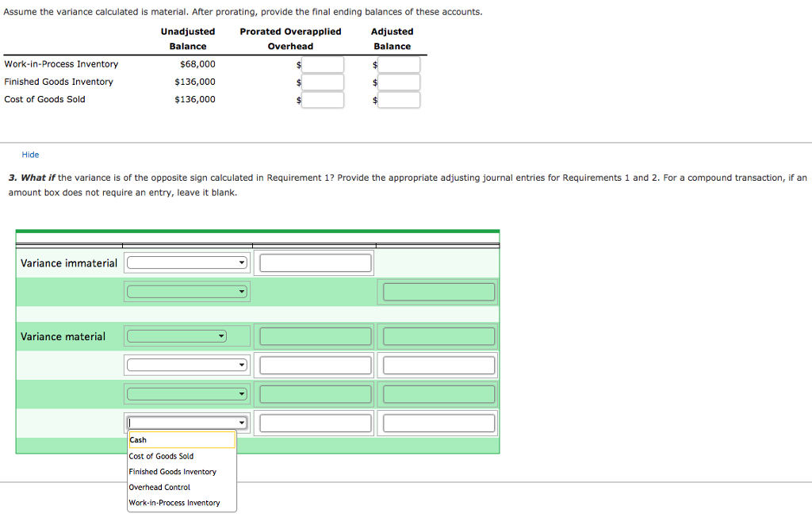The image size is (812, 521).
Task: Click debit amount box for Variance immaterial
Action: click(x=316, y=262)
